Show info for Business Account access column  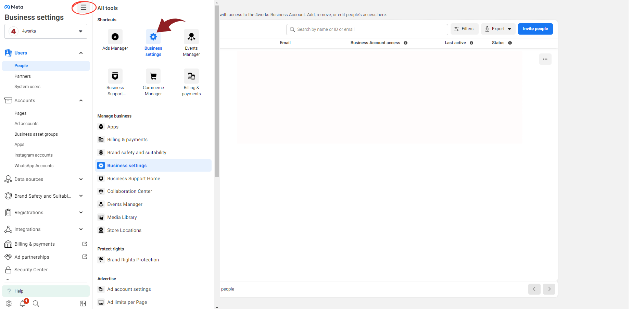(406, 43)
